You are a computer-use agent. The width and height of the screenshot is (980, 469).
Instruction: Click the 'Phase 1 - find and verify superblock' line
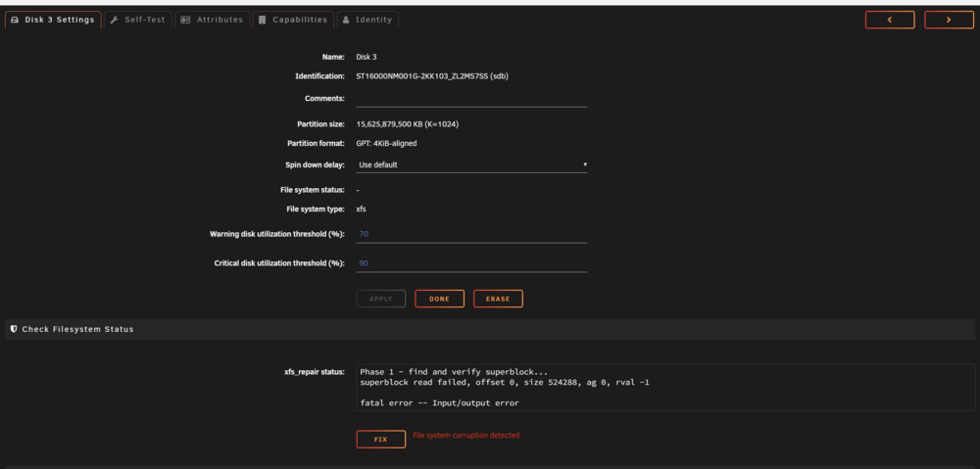pos(454,372)
